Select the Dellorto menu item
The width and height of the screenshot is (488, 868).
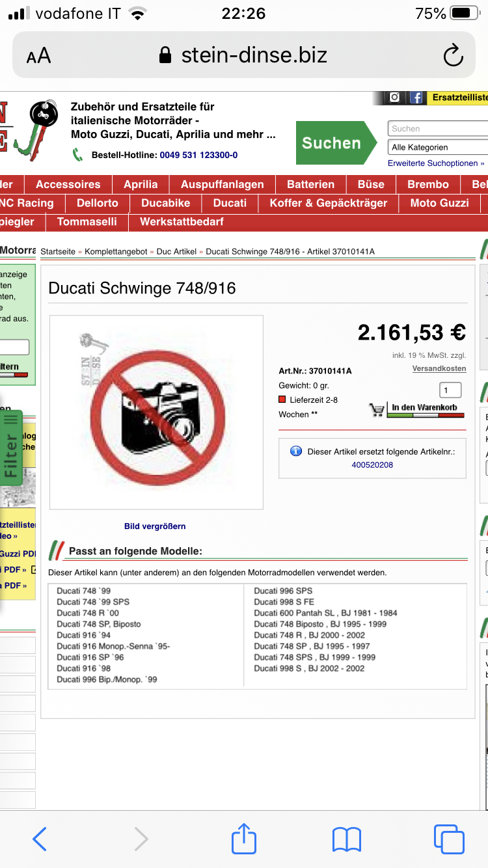click(98, 203)
